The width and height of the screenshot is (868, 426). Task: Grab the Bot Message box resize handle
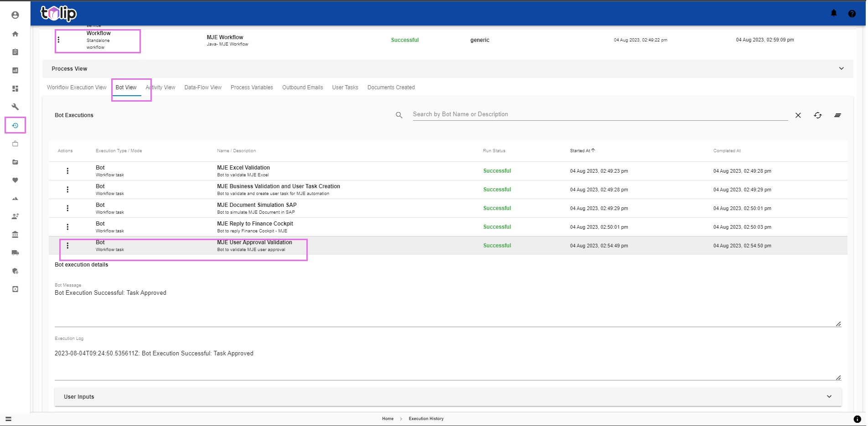pos(838,324)
